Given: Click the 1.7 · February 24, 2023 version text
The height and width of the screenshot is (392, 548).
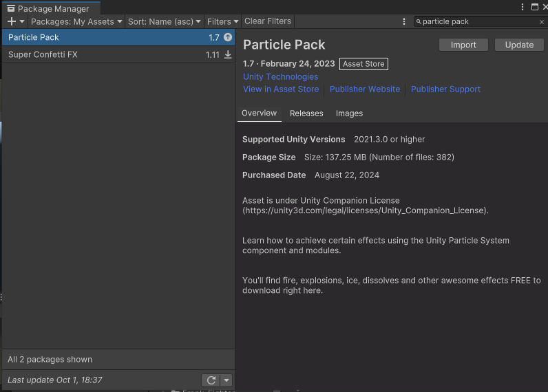Looking at the screenshot, I should click(x=289, y=64).
